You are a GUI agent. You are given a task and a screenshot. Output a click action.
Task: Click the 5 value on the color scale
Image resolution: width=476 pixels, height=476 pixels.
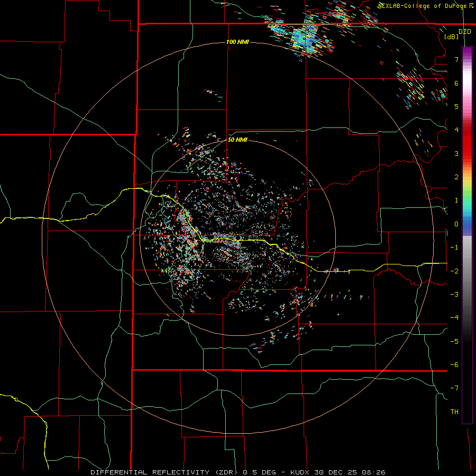[456, 106]
